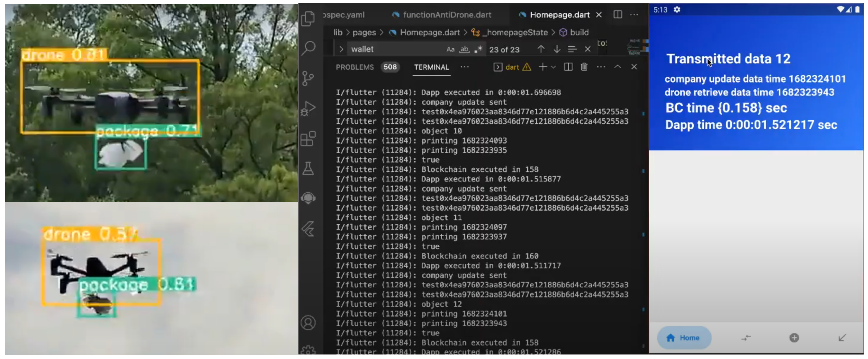Open the Search view in activity bar
The height and width of the screenshot is (359, 868).
coord(308,48)
